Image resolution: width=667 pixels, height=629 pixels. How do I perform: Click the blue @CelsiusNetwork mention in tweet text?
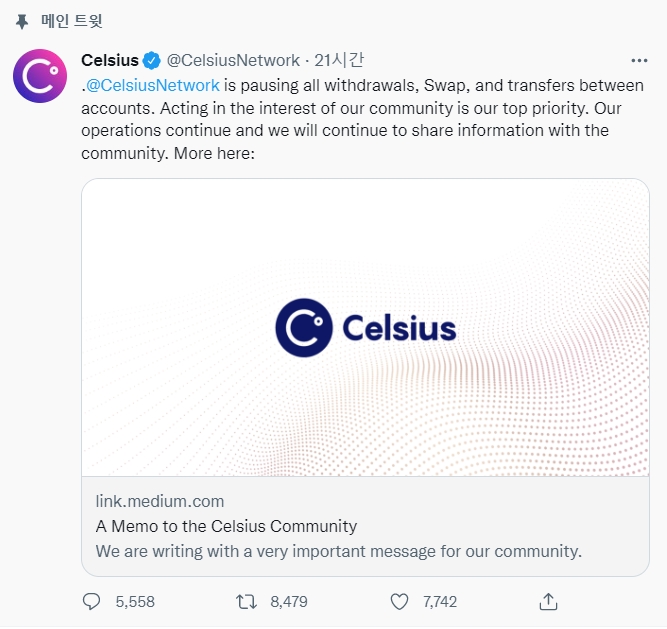click(x=152, y=85)
